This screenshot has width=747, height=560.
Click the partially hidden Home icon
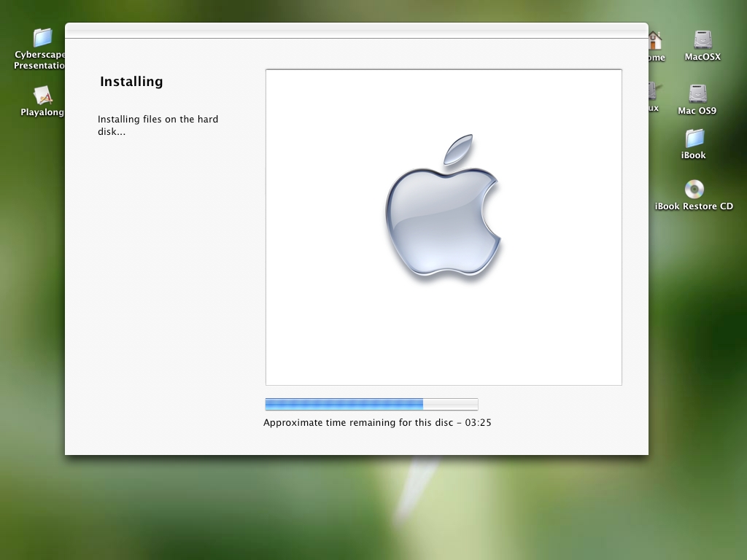(655, 40)
